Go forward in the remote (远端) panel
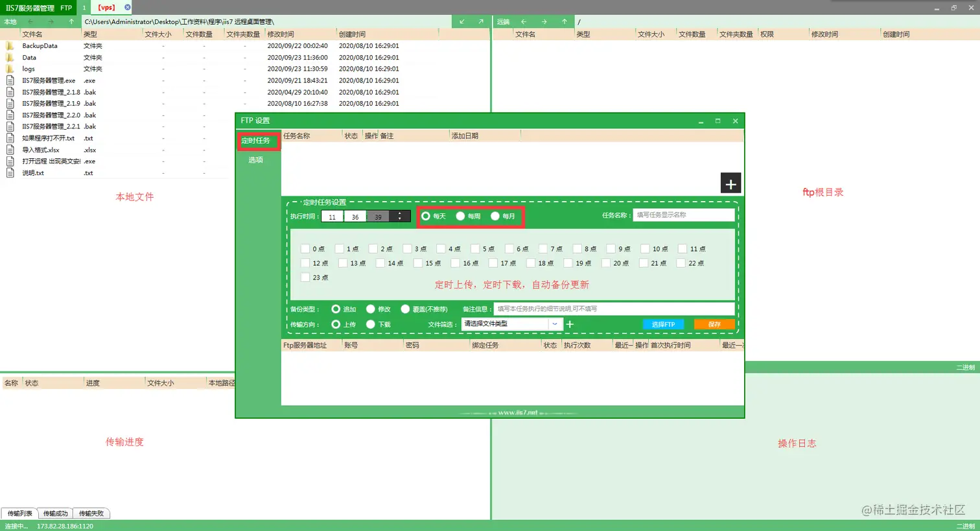The height and width of the screenshot is (531, 980). 544,21
